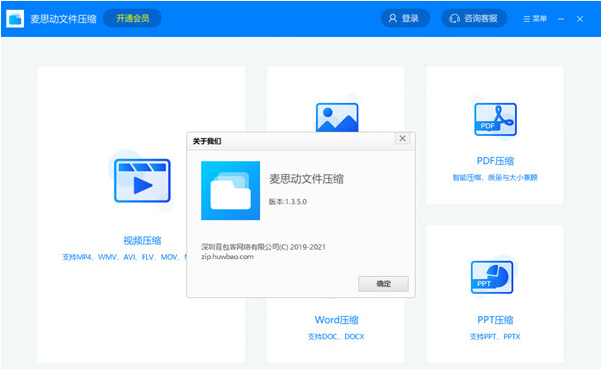Choose the PPT压缩 text label

coord(495,320)
